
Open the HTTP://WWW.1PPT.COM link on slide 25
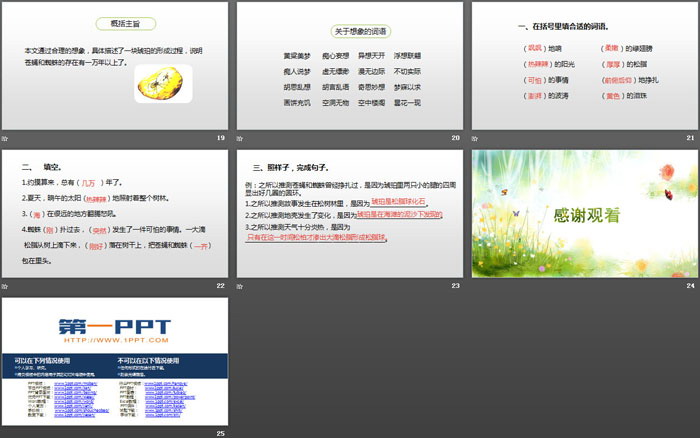click(x=113, y=342)
